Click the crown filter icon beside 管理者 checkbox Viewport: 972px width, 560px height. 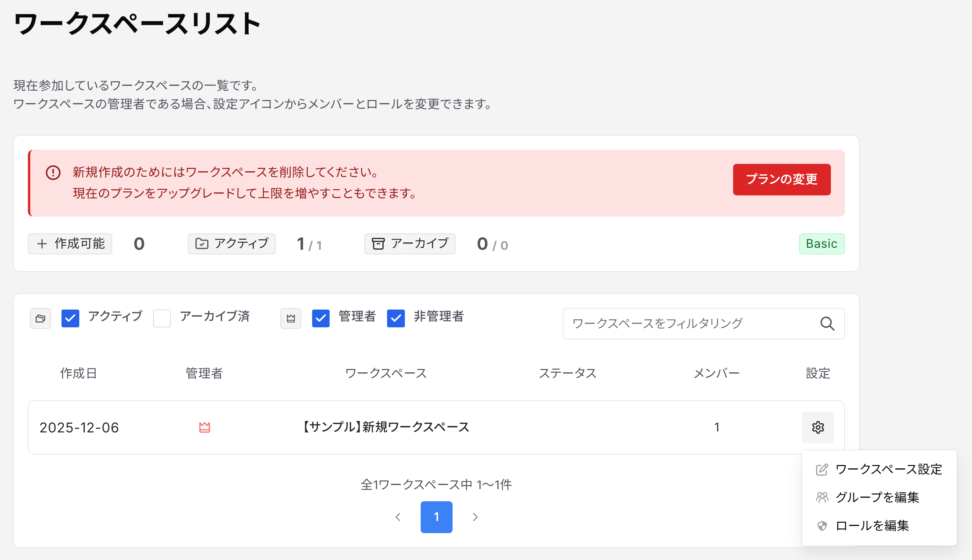291,319
